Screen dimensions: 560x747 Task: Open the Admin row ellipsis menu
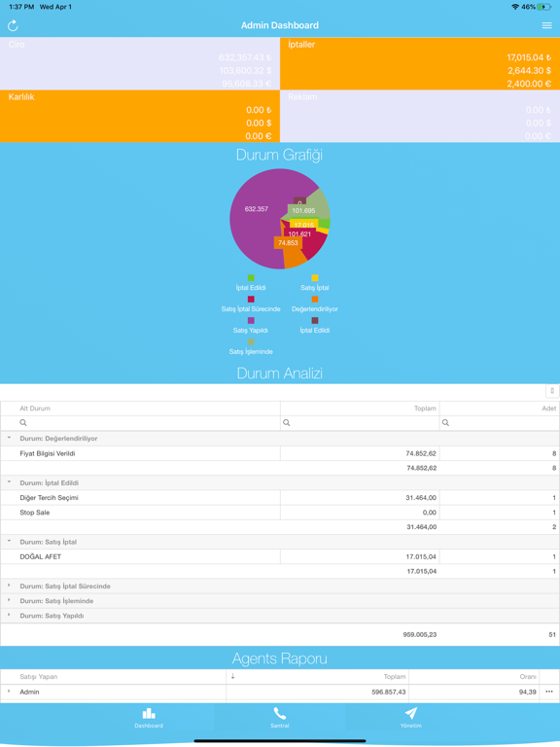[x=549, y=692]
